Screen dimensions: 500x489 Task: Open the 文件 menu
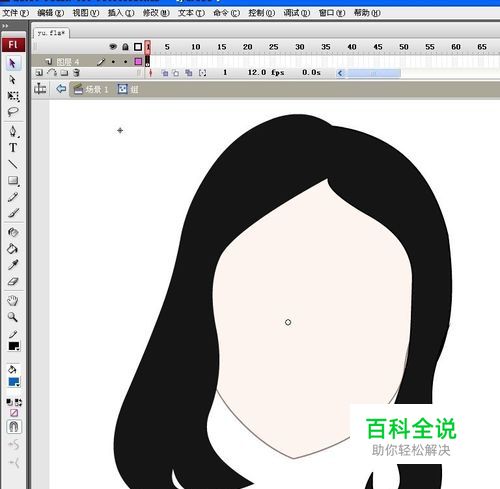pos(15,13)
